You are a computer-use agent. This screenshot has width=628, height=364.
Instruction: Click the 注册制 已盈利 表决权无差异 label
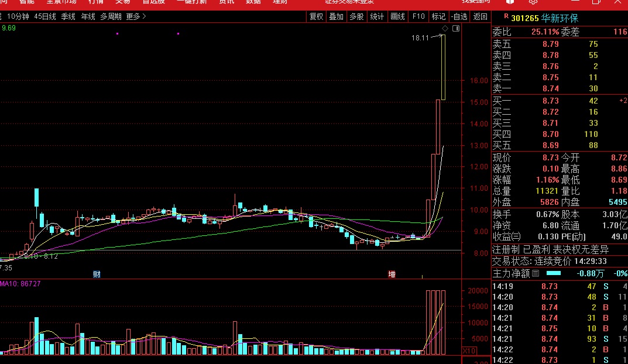pyautogui.click(x=550, y=250)
